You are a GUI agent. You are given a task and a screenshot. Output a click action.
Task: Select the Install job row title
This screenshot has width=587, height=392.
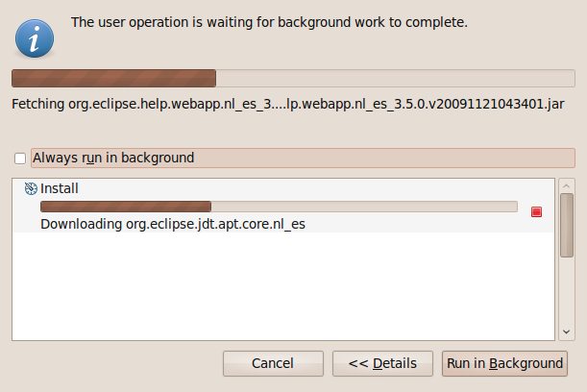tap(60, 188)
